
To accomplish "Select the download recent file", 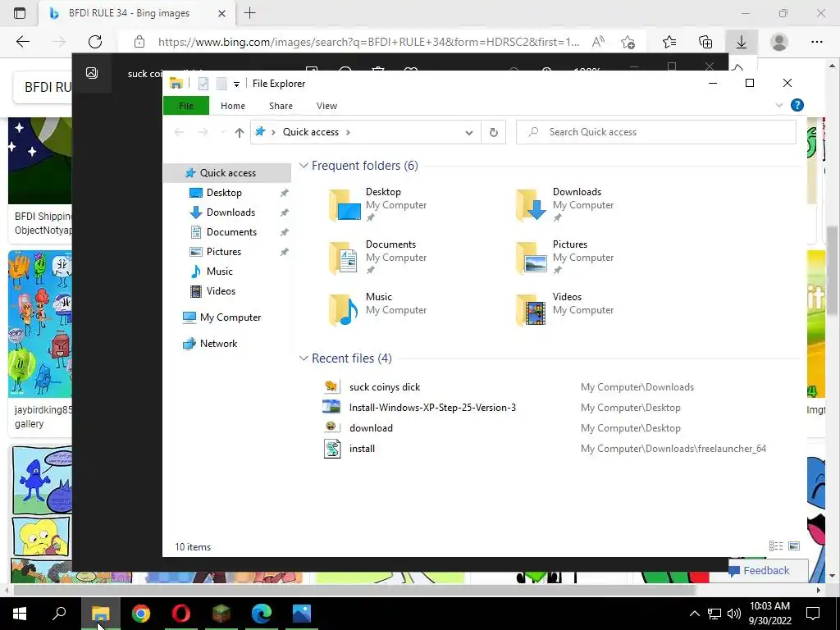I will coord(371,427).
